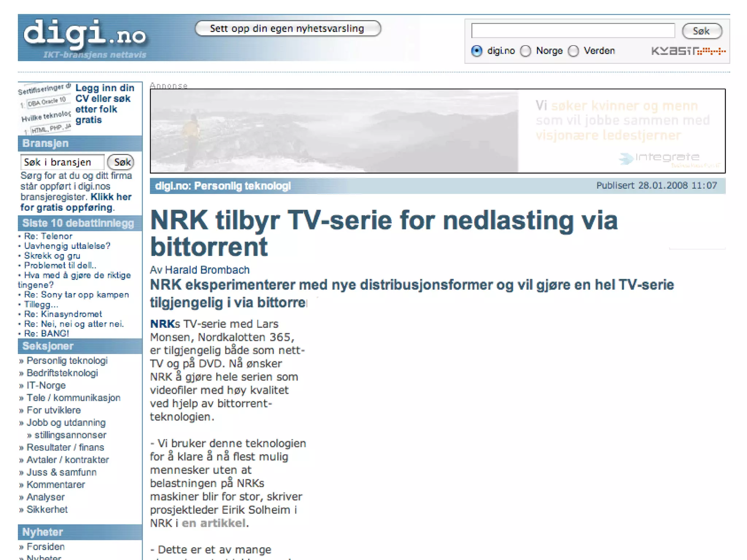This screenshot has width=747, height=560.
Task: Open debate post Re: BANG!
Action: [46, 333]
